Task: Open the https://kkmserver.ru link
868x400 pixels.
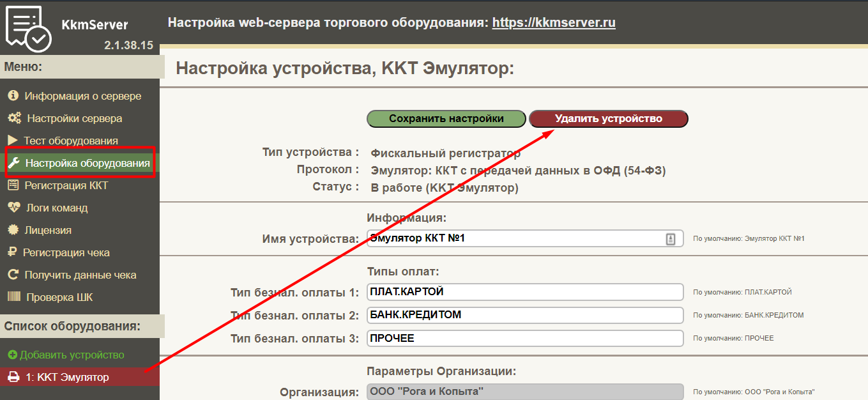Action: pos(554,23)
